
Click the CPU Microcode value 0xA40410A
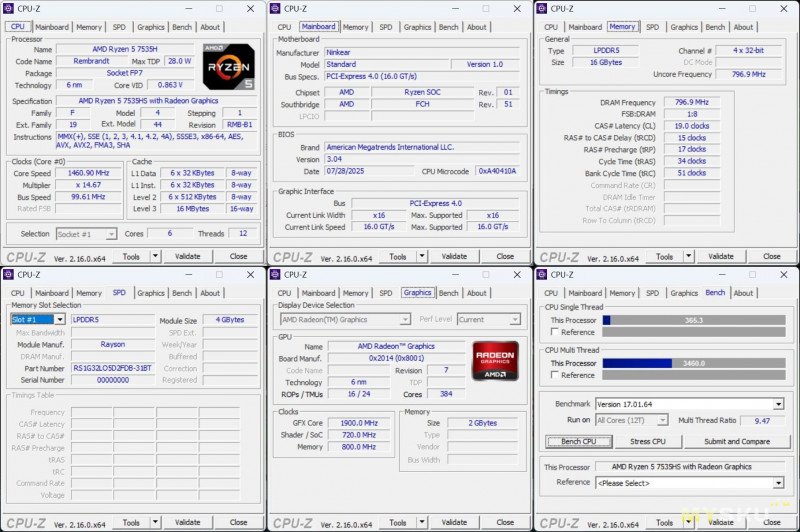[497, 171]
